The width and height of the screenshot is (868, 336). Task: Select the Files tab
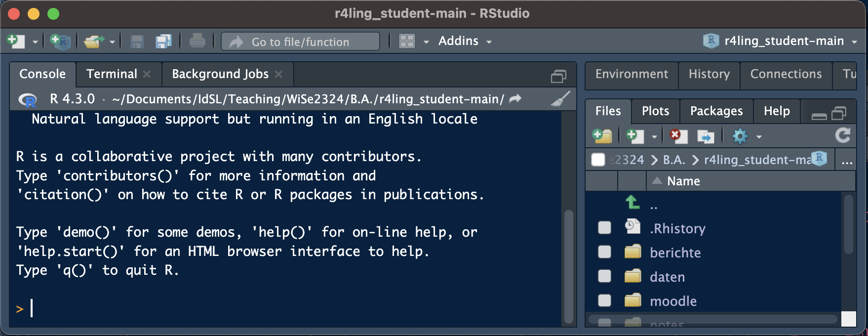point(608,111)
